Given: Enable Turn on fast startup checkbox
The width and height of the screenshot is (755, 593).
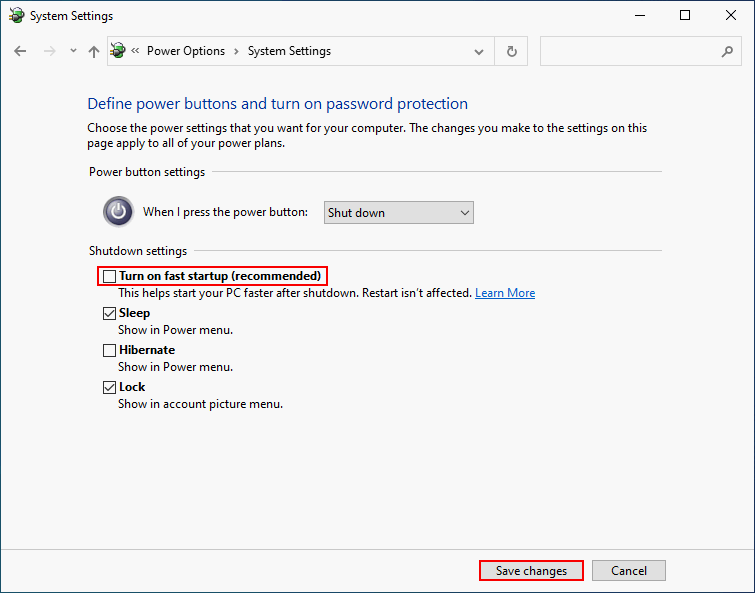Looking at the screenshot, I should pyautogui.click(x=110, y=276).
